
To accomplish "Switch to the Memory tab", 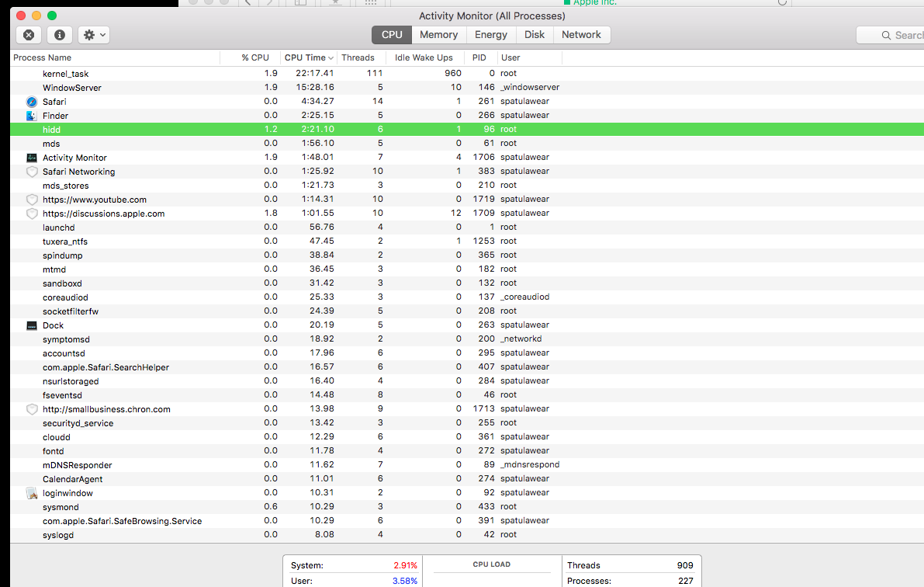I will coord(438,35).
